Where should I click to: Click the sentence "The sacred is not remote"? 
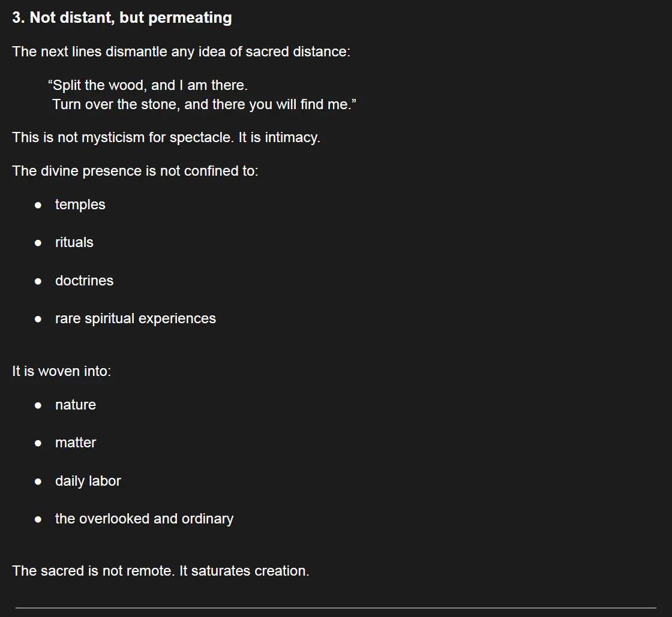[x=161, y=571]
